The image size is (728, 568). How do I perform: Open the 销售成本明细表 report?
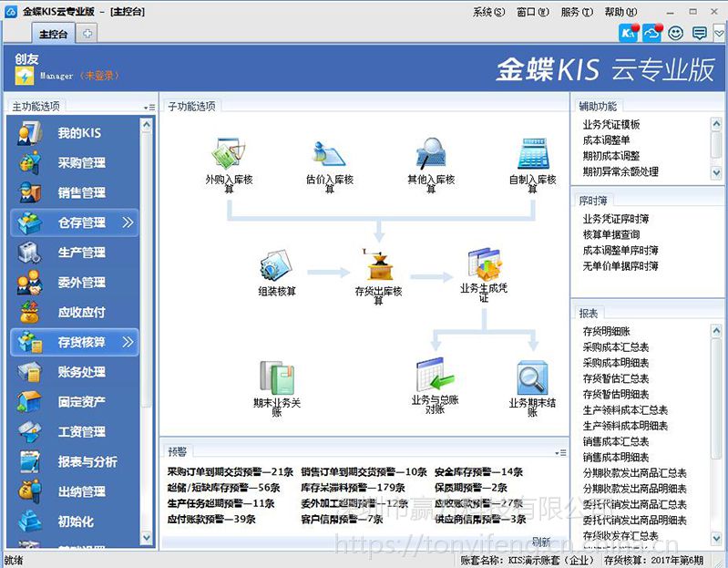[x=616, y=458]
